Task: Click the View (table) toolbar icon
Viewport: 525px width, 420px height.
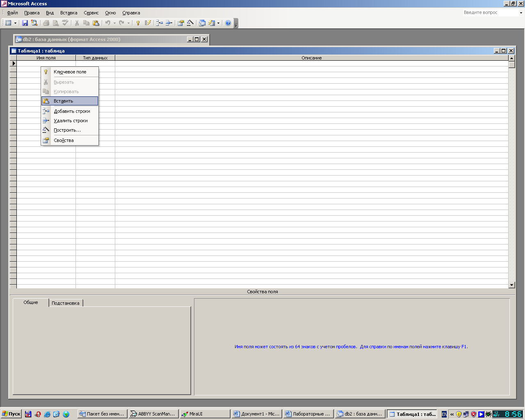Action: [8, 23]
